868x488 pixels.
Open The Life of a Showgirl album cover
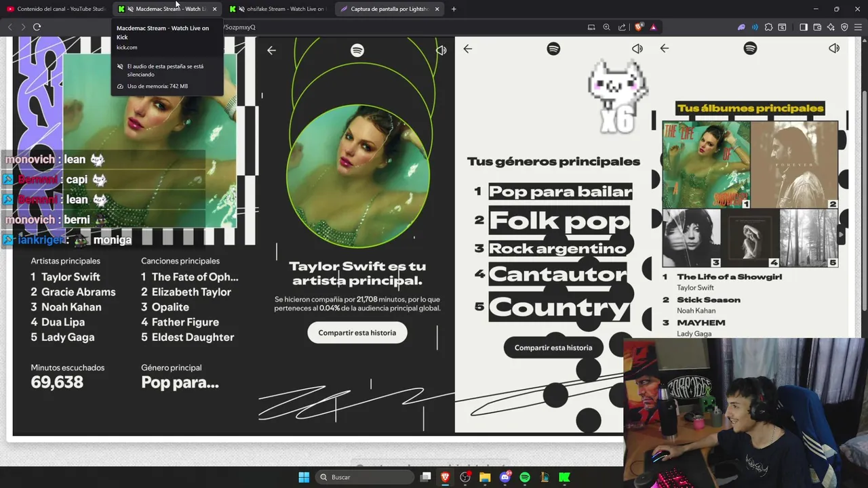click(706, 165)
